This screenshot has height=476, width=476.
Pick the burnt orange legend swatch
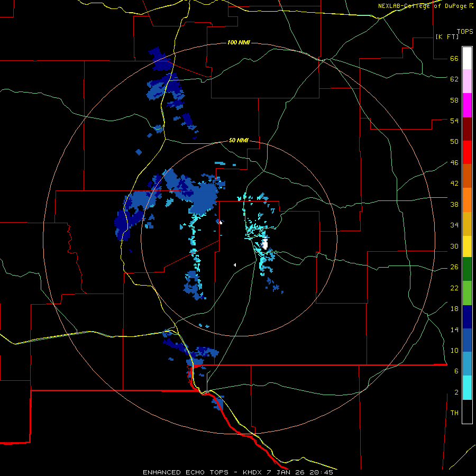(x=467, y=176)
